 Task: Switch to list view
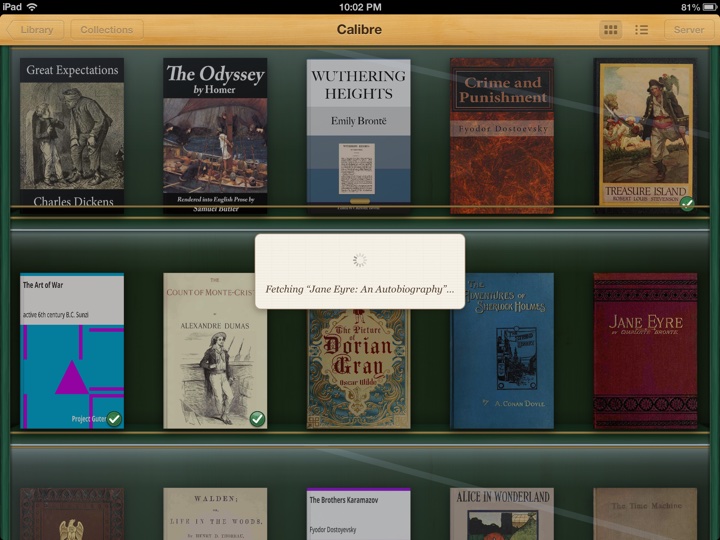click(641, 30)
